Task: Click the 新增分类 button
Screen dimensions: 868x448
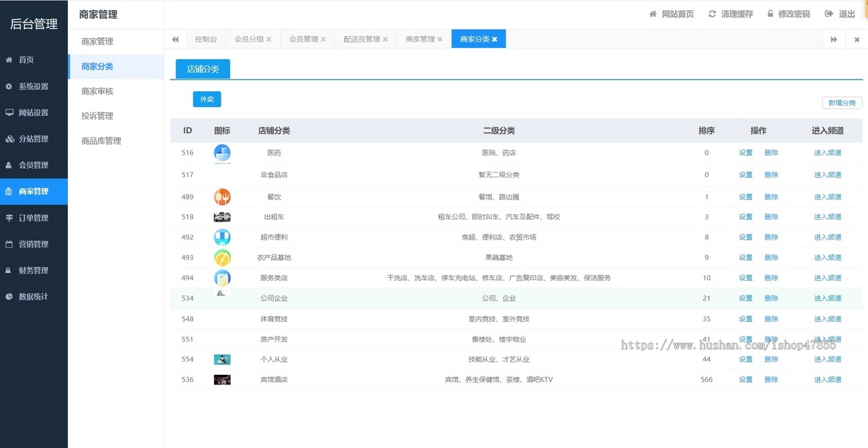Action: click(841, 103)
